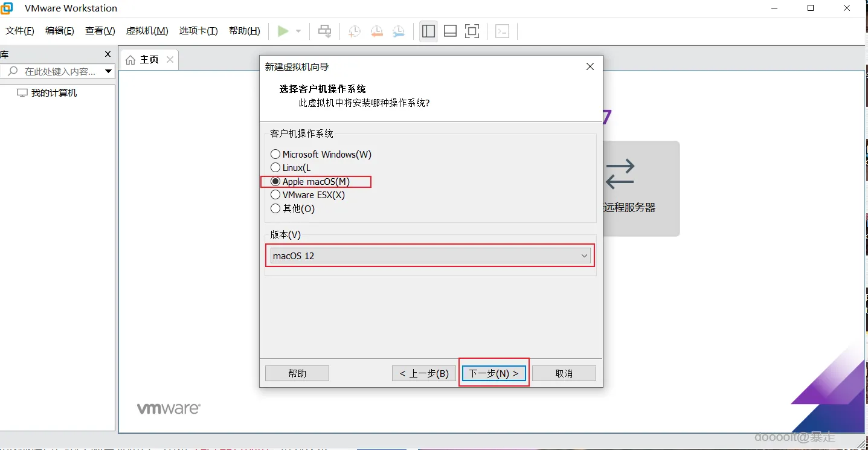Click the 帮助 button in the wizard
868x450 pixels.
[297, 373]
